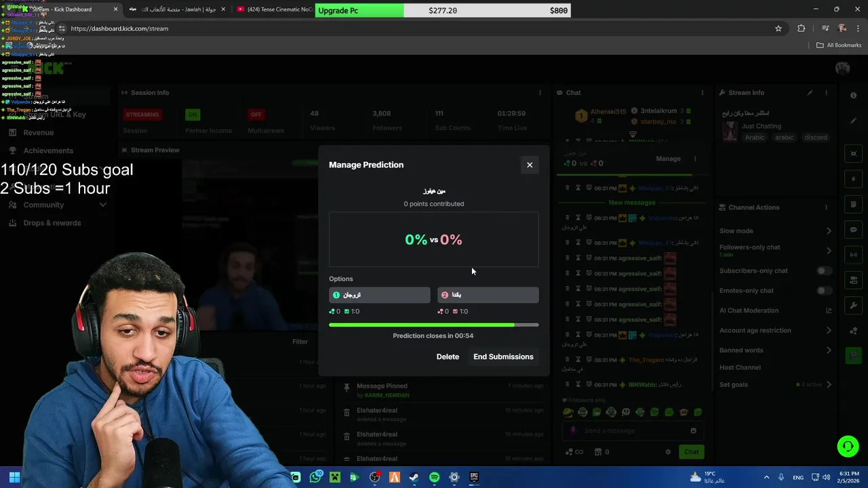
Task: Open chat settings gear icon
Action: [668, 452]
